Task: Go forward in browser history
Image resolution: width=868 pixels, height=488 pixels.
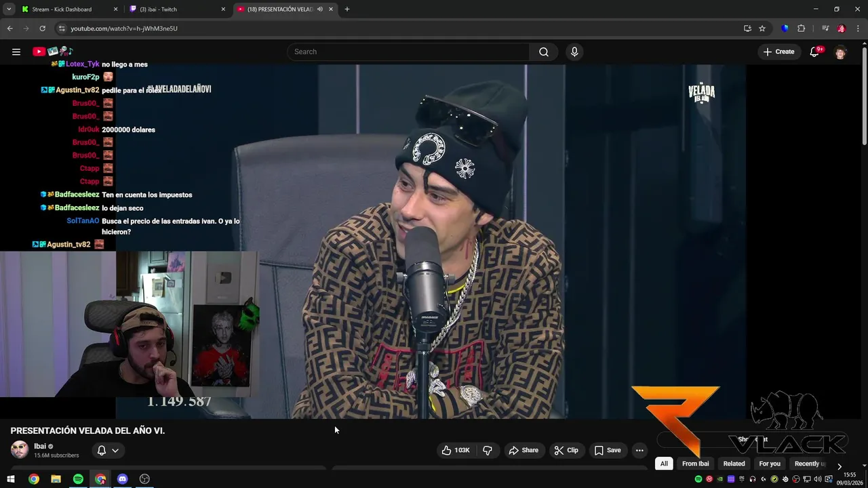Action: pos(26,28)
